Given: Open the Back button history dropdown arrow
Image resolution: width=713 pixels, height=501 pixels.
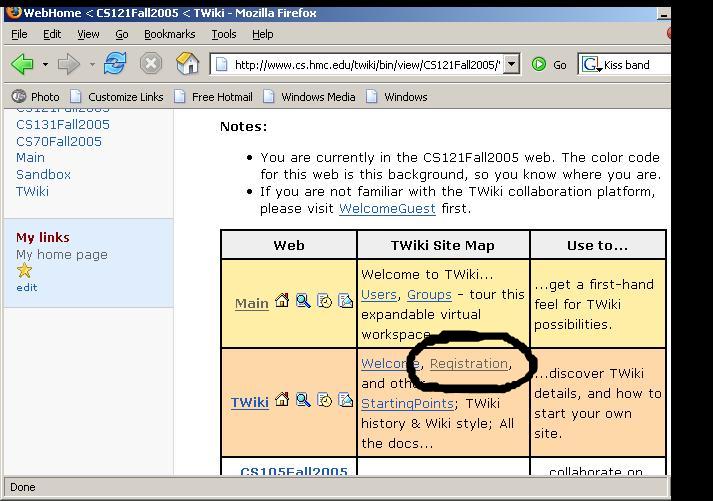Looking at the screenshot, I should click(x=45, y=64).
